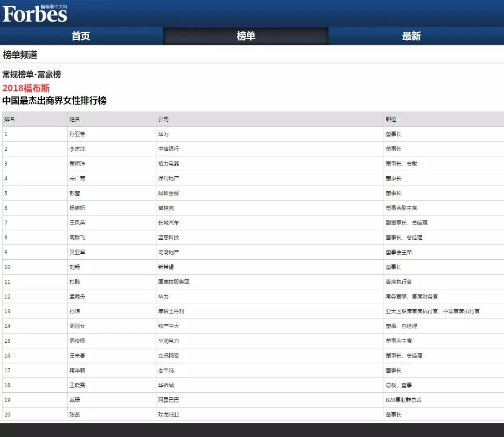
Task: Select the company 龙湖地产
Action: (168, 252)
